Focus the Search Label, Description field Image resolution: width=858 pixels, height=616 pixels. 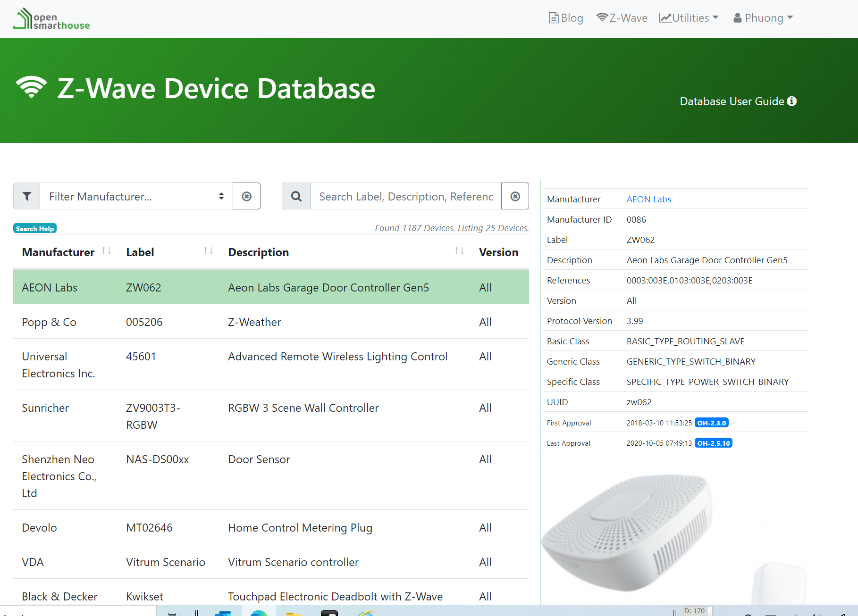[x=405, y=196]
